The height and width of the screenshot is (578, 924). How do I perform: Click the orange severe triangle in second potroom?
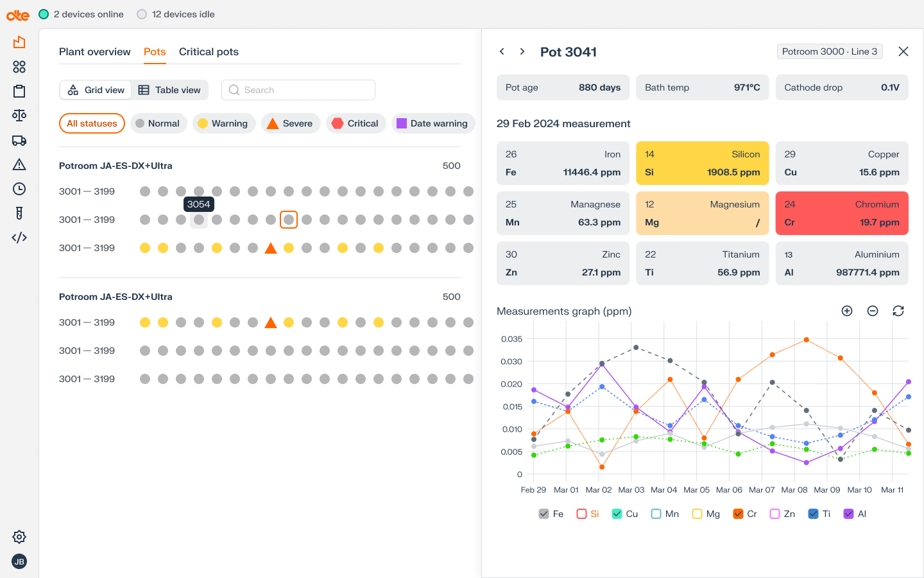click(271, 322)
